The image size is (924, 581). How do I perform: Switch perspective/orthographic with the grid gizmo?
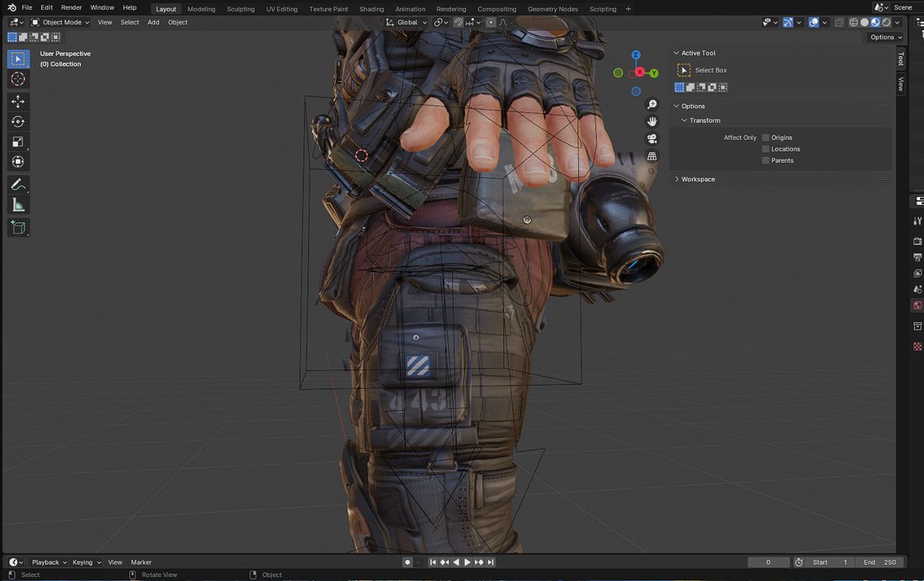point(652,156)
